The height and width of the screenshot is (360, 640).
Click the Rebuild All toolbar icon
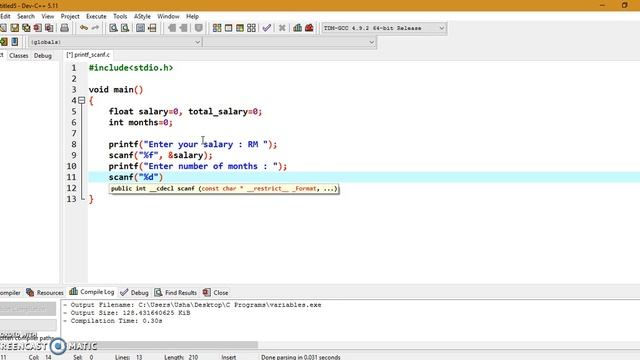[251, 28]
